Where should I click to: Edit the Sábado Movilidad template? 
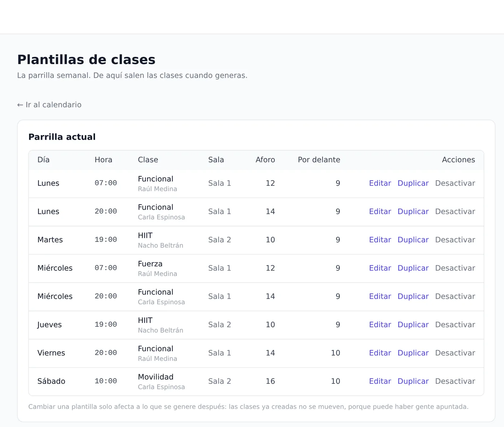point(380,381)
